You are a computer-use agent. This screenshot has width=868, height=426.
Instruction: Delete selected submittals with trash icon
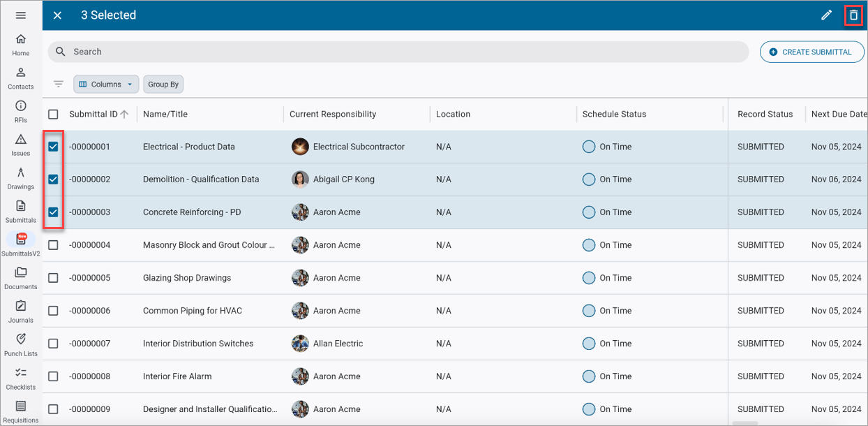tap(853, 15)
